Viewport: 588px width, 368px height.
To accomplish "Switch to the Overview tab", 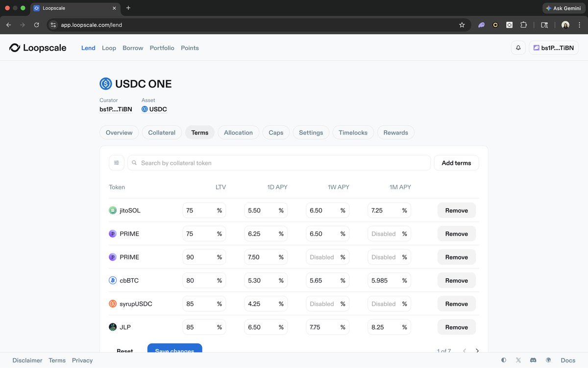I will pos(119,132).
